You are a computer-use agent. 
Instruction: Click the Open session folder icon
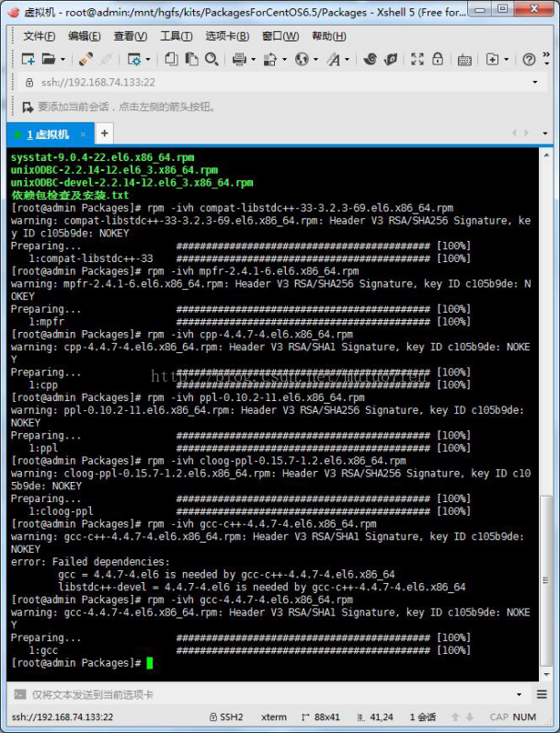(x=49, y=60)
